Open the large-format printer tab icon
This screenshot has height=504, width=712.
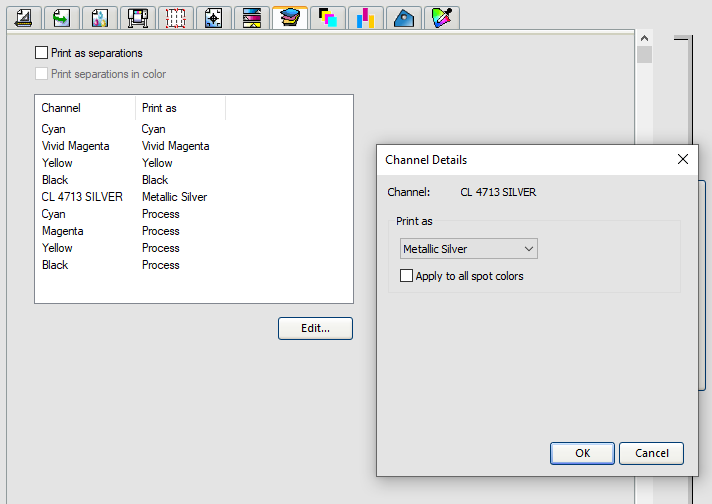(138, 18)
